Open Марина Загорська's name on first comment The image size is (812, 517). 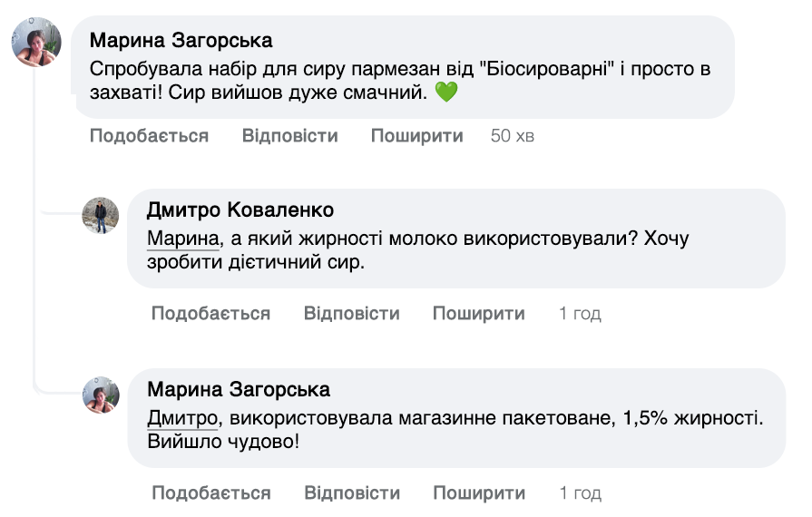click(181, 41)
